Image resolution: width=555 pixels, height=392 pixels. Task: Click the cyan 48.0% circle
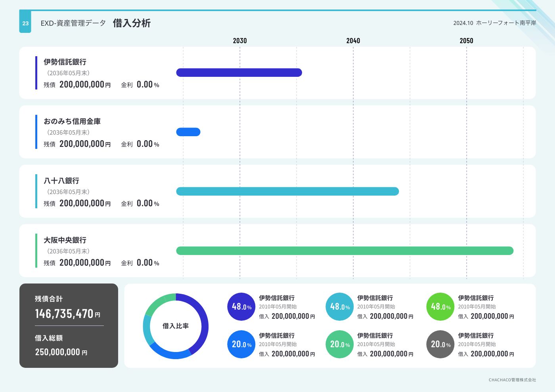pos(339,306)
